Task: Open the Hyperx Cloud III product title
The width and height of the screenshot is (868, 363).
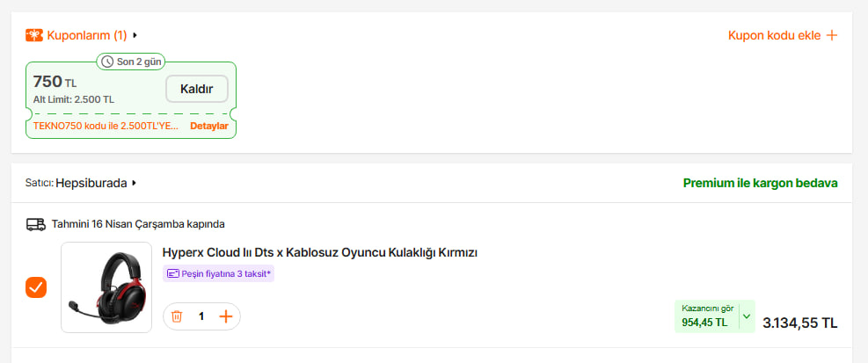Action: [319, 252]
